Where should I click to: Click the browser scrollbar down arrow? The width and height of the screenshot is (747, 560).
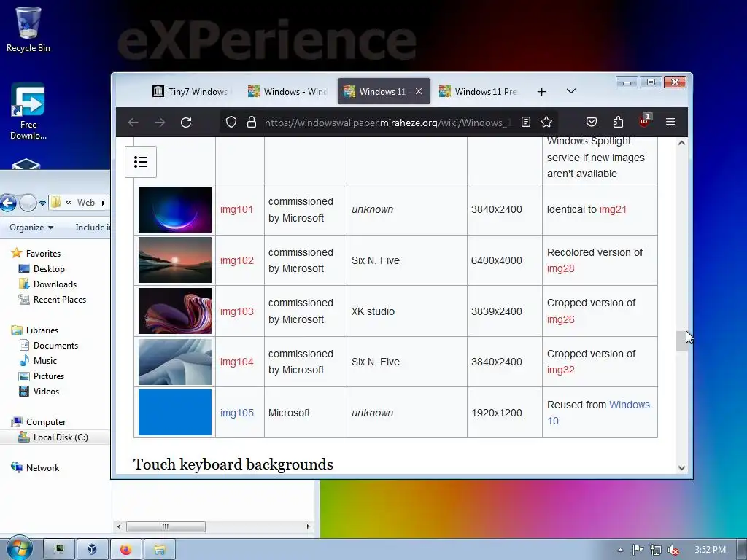[x=682, y=468]
